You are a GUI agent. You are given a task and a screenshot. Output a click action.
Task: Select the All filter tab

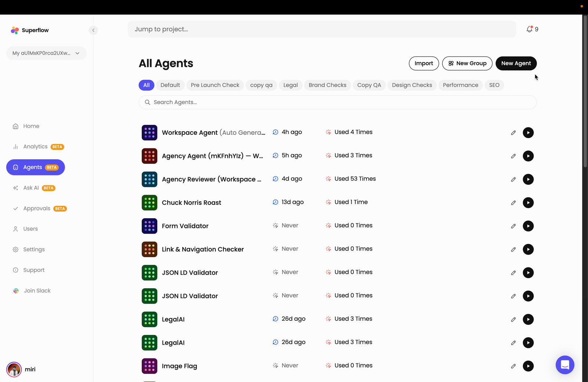point(146,85)
